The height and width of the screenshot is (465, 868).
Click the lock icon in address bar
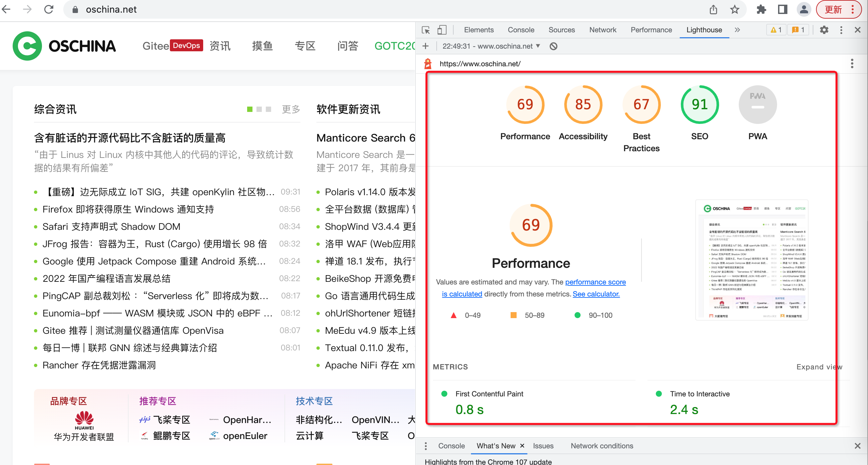(76, 9)
